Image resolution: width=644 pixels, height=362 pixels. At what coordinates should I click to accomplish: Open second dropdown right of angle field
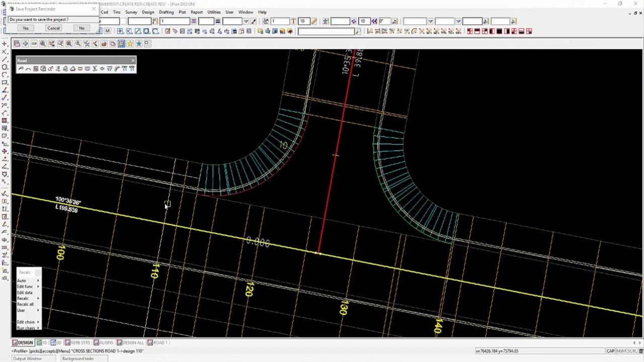pos(458,21)
